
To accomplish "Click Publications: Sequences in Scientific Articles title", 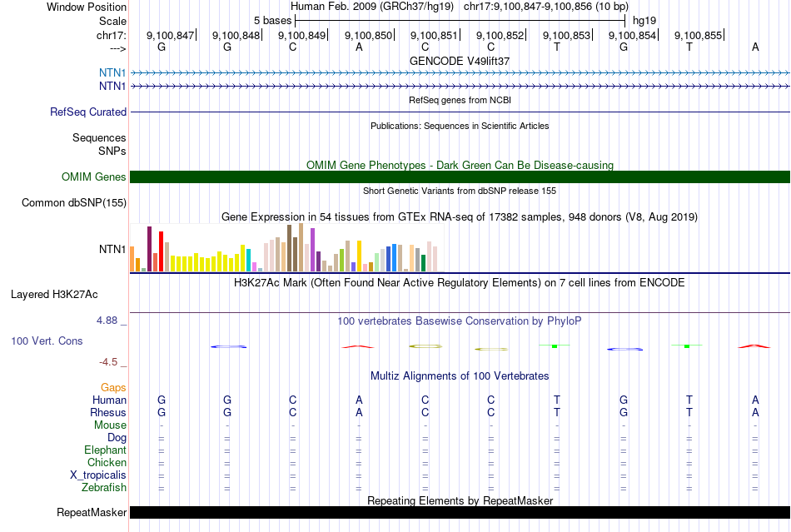I will click(460, 126).
